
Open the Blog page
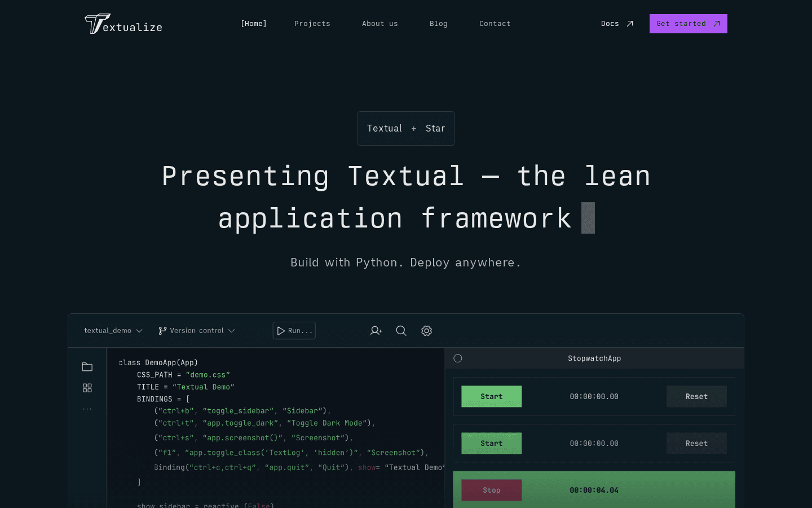tap(438, 24)
